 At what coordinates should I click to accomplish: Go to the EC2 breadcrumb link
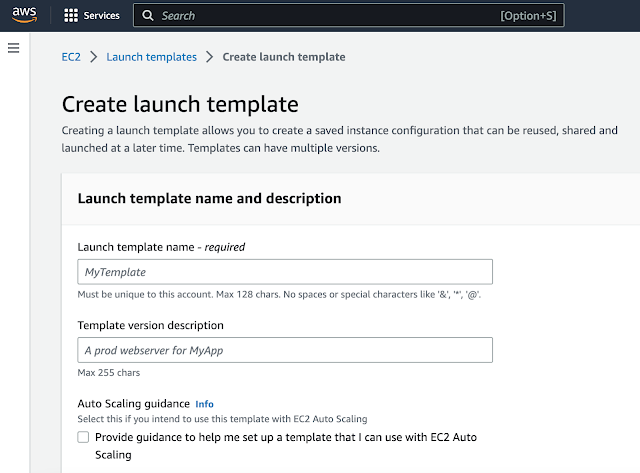(71, 57)
